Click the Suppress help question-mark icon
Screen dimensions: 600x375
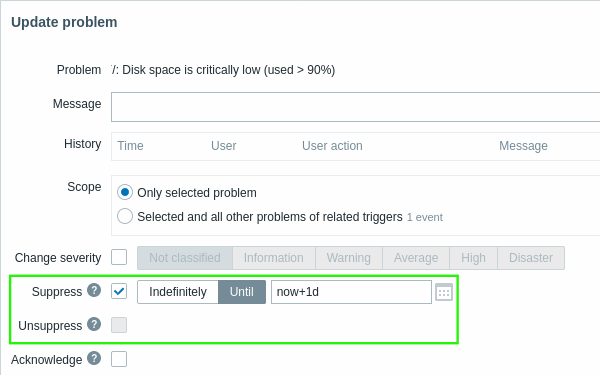coord(94,290)
